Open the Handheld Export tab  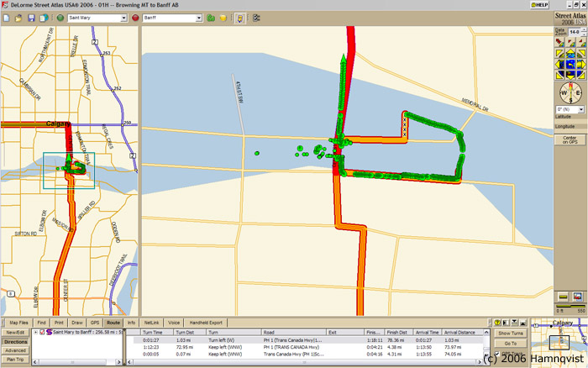(x=206, y=323)
